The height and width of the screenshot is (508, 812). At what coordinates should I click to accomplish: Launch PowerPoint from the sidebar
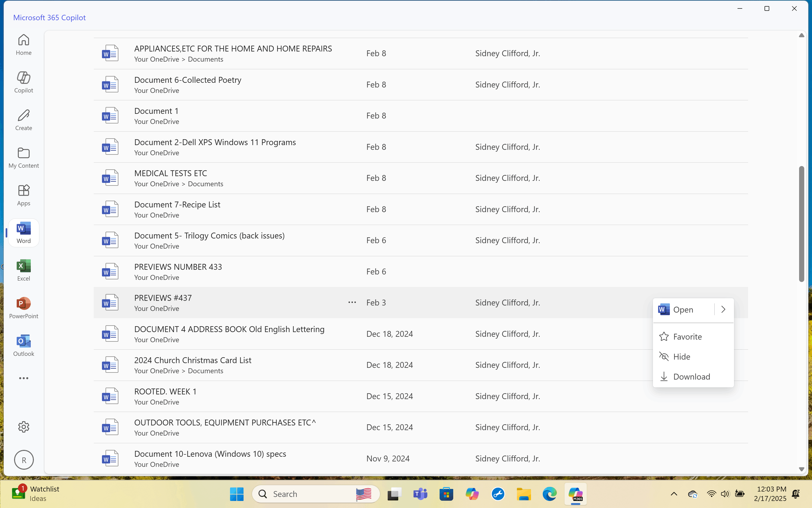(x=23, y=308)
